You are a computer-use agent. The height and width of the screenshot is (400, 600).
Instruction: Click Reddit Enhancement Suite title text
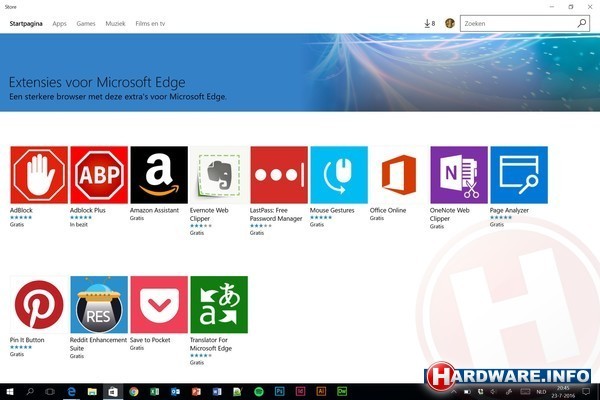[x=98, y=344]
